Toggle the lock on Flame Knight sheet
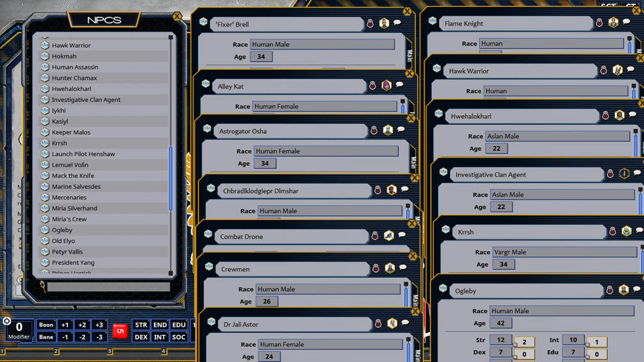644x362 pixels. point(599,23)
